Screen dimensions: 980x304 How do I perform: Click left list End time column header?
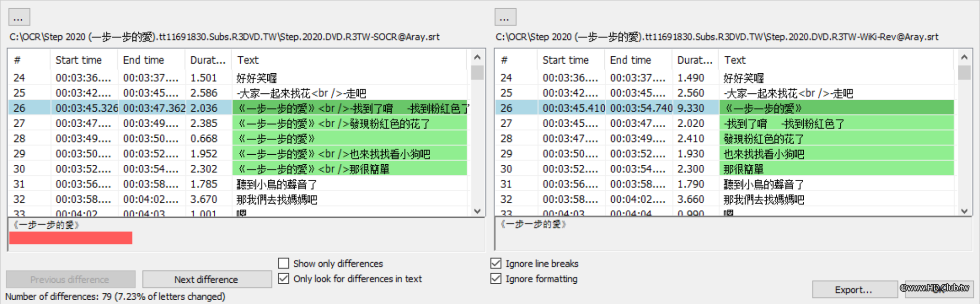pos(144,60)
